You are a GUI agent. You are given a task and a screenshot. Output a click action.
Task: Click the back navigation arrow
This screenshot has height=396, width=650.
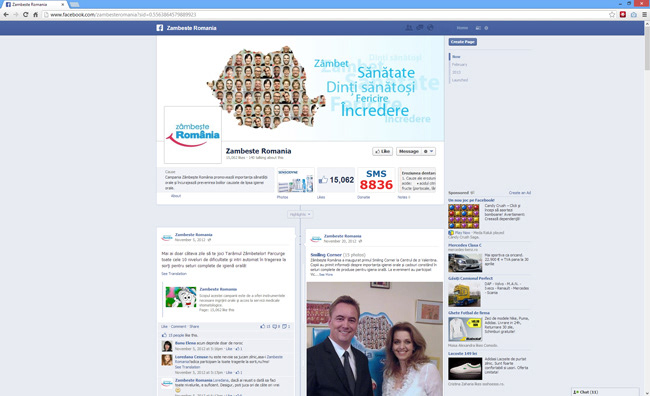click(x=6, y=15)
